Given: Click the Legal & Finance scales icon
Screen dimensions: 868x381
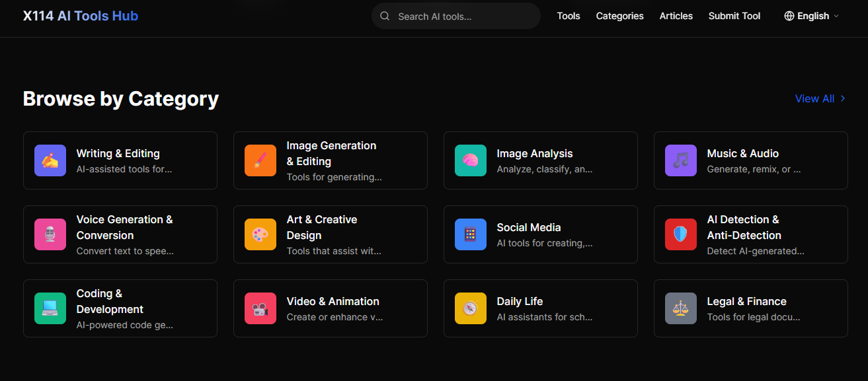Looking at the screenshot, I should click(681, 308).
